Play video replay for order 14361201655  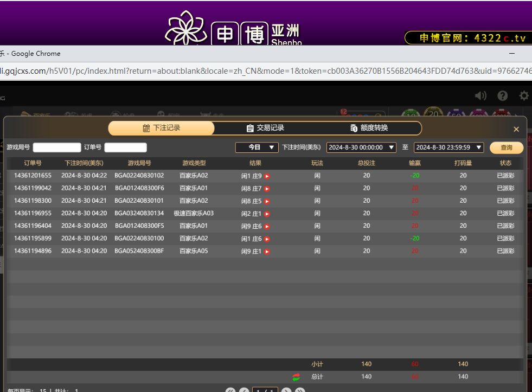tap(267, 176)
